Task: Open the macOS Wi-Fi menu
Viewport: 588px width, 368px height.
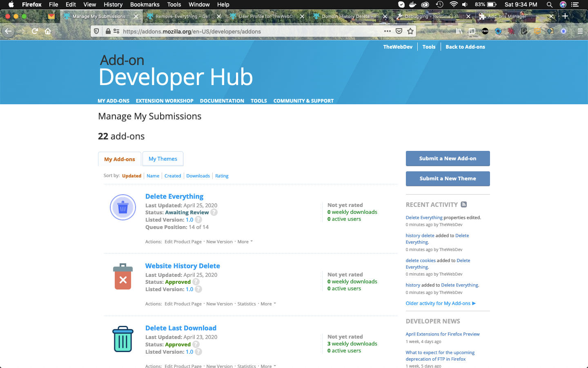Action: pyautogui.click(x=453, y=4)
